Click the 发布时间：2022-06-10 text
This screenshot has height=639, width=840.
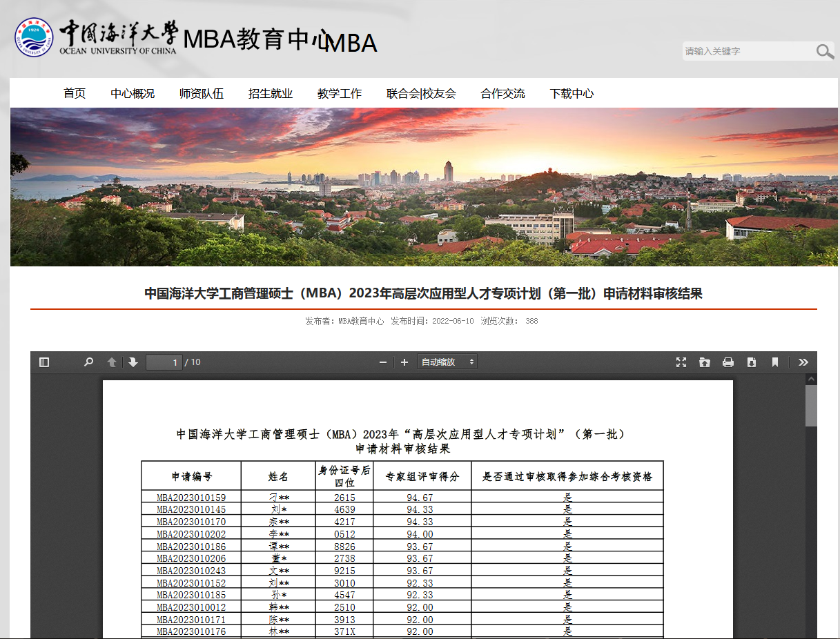432,322
